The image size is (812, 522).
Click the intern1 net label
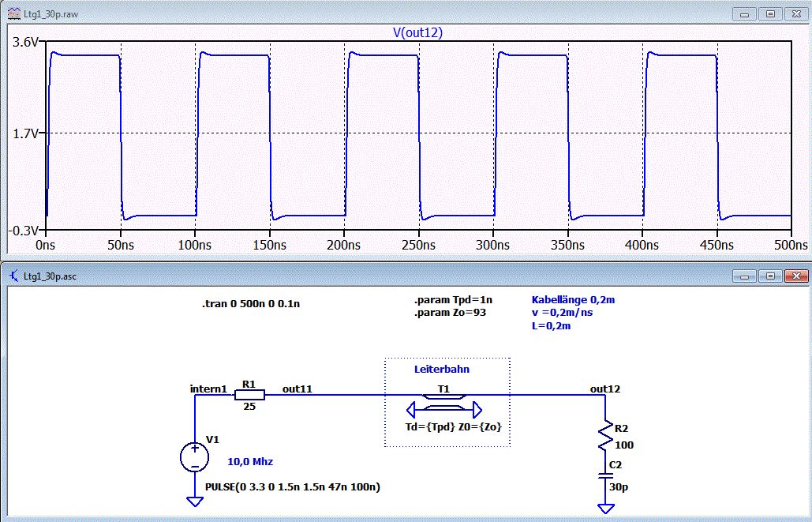tap(208, 389)
